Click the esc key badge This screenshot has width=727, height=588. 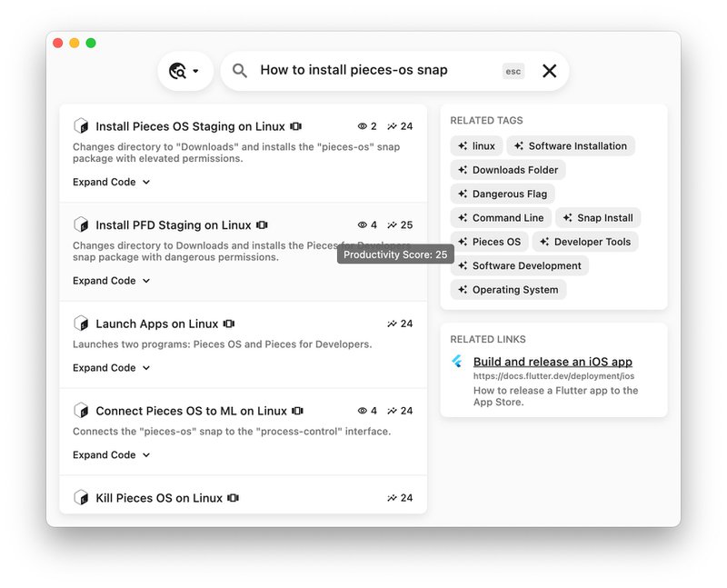click(x=513, y=72)
